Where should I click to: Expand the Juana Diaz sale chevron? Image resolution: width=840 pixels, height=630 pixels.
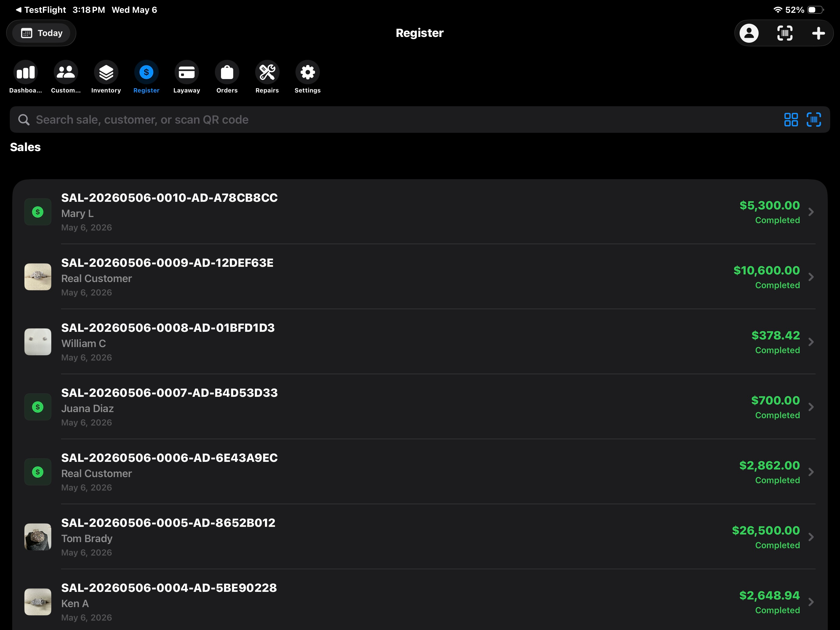[x=811, y=407]
